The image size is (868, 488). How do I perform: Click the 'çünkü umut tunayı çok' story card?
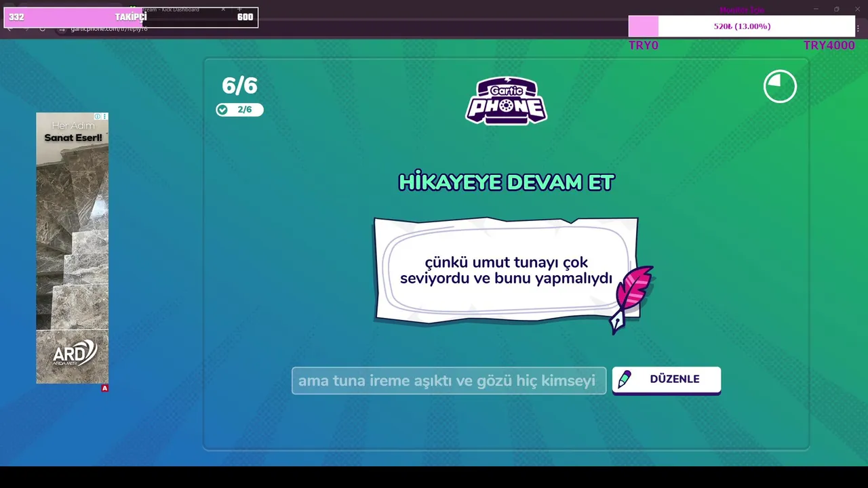click(x=506, y=270)
